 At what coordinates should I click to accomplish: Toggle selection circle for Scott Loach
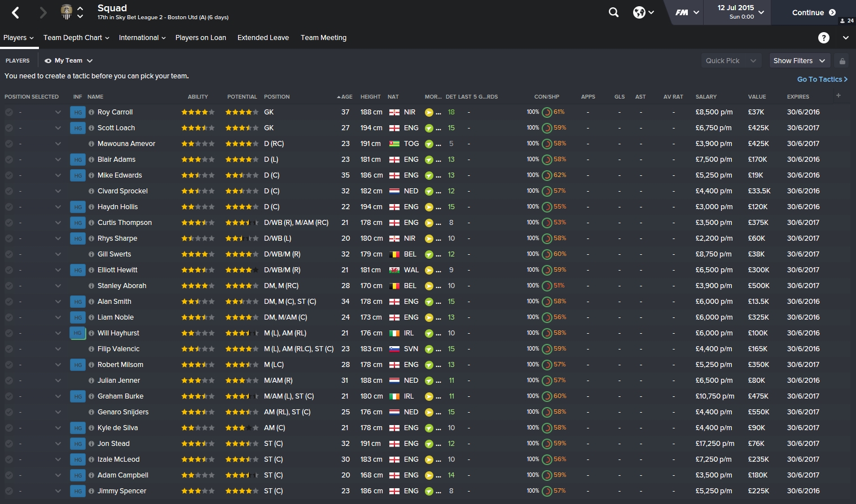click(x=9, y=128)
